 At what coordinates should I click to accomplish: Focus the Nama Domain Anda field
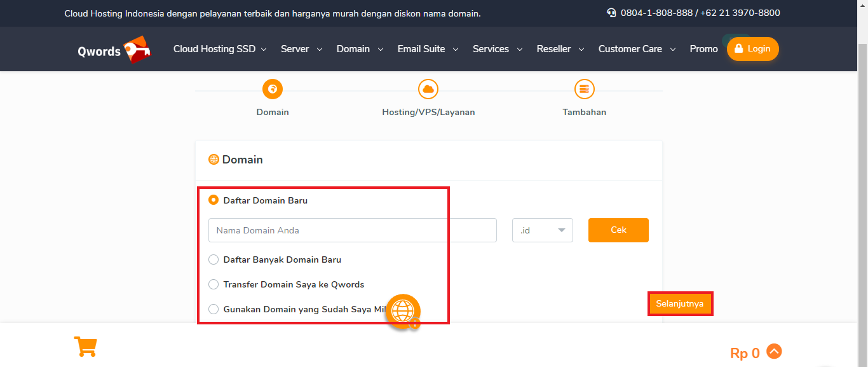(x=352, y=230)
